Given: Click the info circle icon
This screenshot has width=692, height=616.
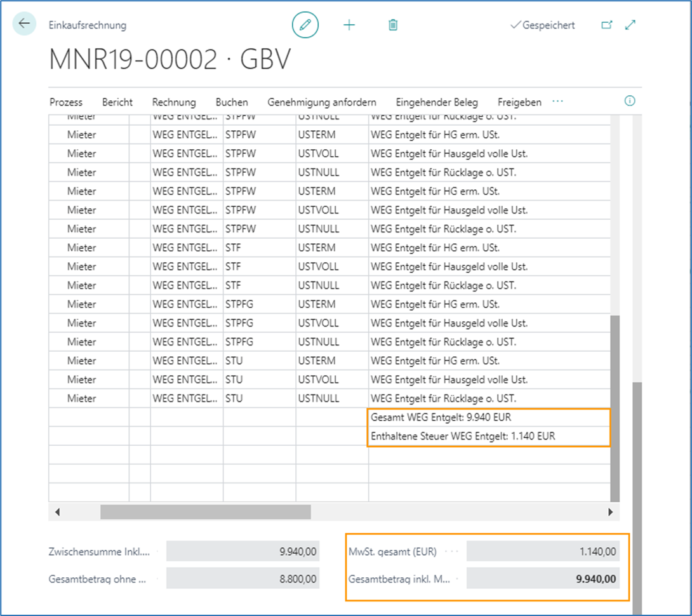Looking at the screenshot, I should point(630,101).
